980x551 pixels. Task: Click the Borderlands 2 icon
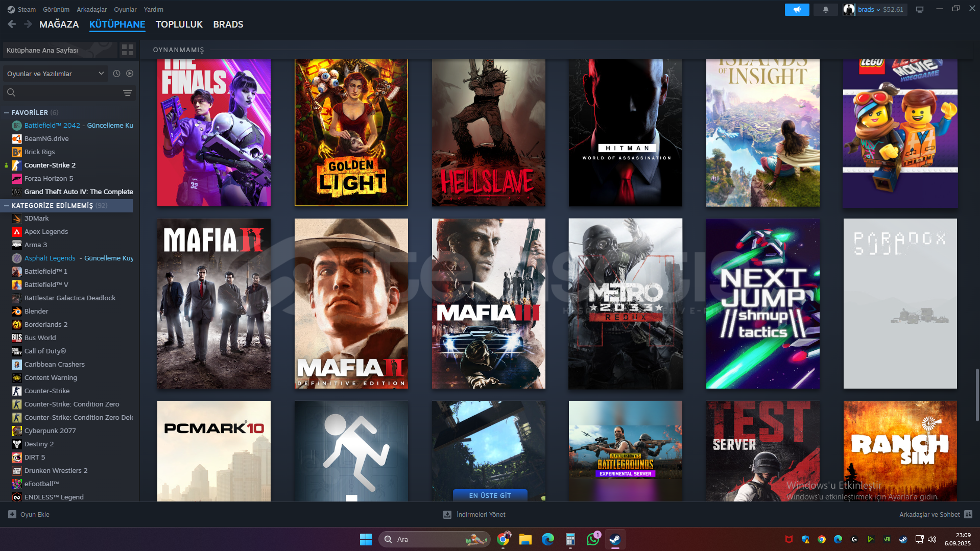[x=17, y=324]
